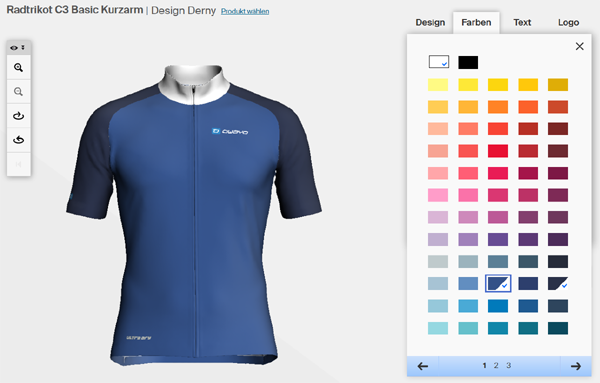Rotate the jersey view counterclockwise

click(18, 140)
